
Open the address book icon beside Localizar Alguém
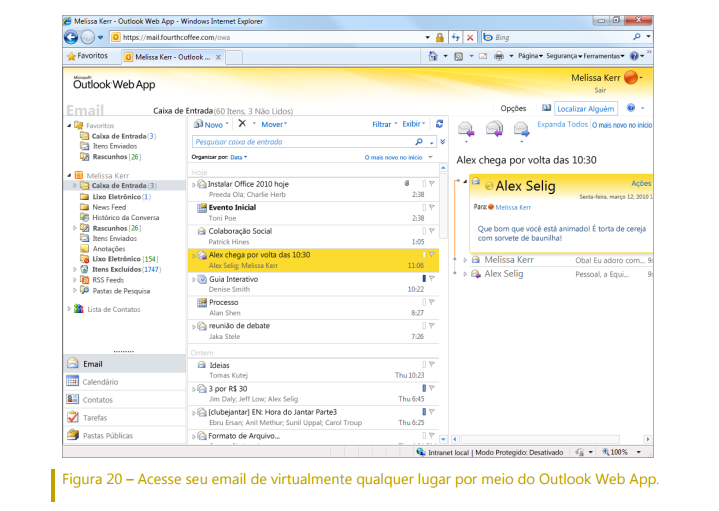point(546,108)
